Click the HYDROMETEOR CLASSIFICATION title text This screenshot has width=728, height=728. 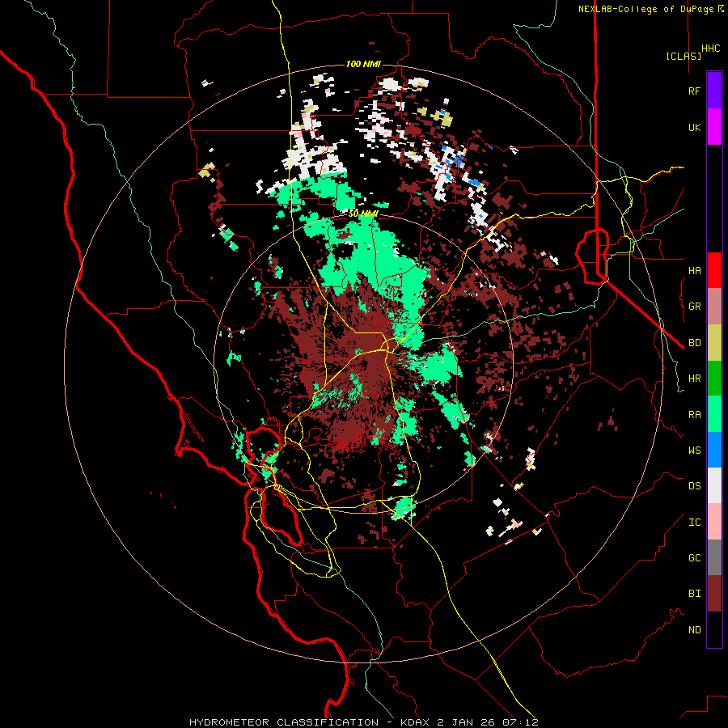(x=284, y=722)
